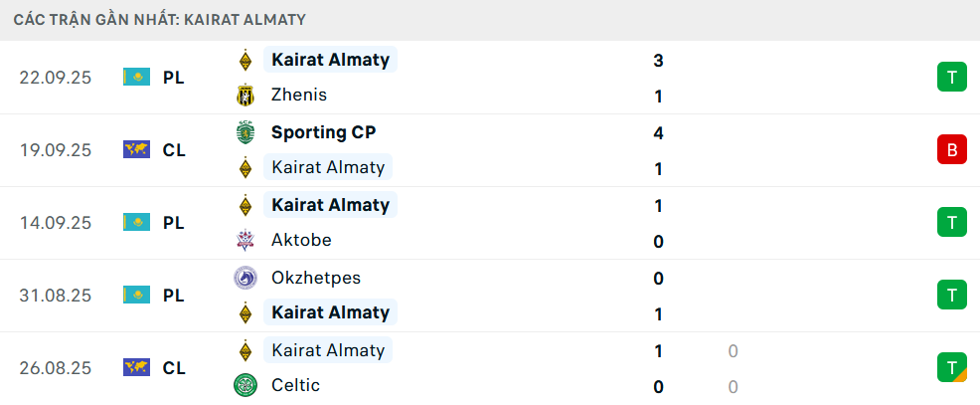Click the Celtic club crest

245,385
